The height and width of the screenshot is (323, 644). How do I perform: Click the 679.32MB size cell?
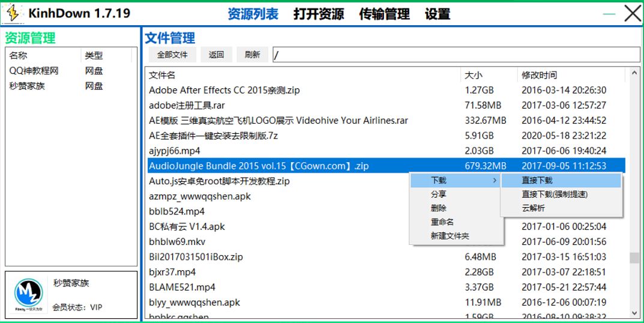[486, 166]
